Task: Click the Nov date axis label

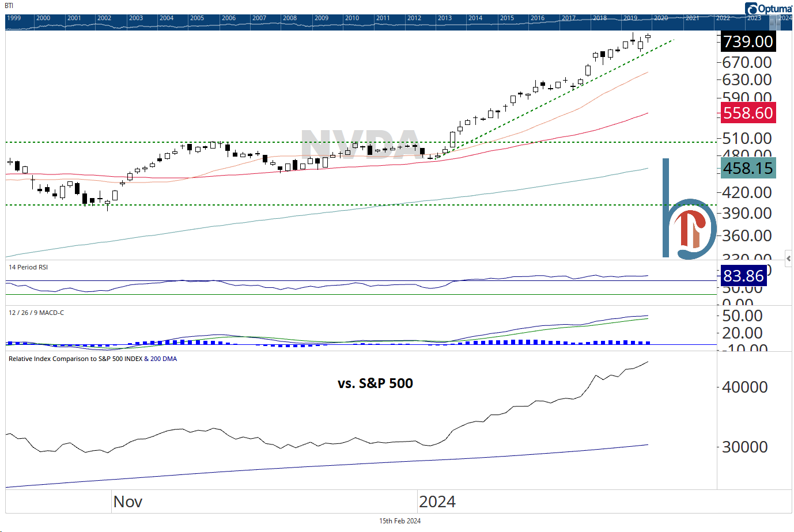Action: [x=128, y=501]
